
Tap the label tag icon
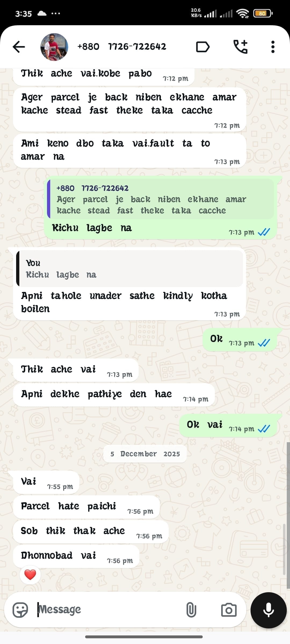[x=203, y=47]
